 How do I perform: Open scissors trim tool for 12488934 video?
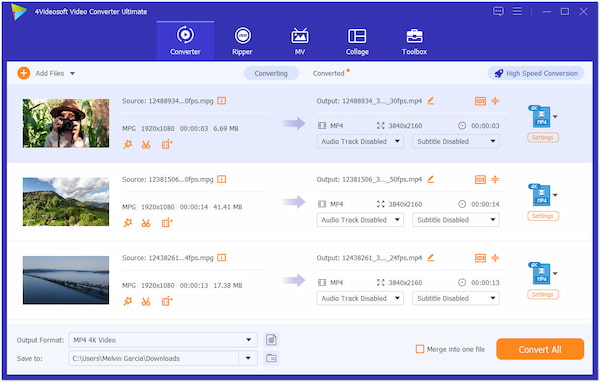tap(146, 144)
